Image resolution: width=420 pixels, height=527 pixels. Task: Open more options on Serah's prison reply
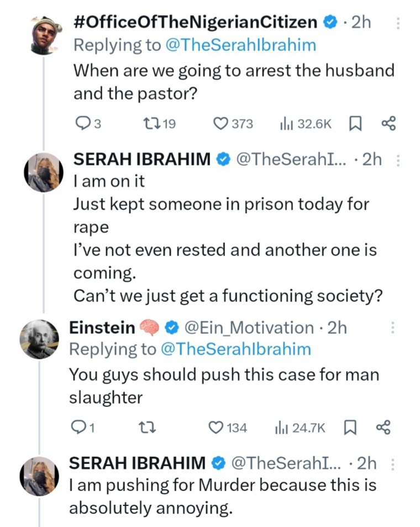tap(399, 160)
